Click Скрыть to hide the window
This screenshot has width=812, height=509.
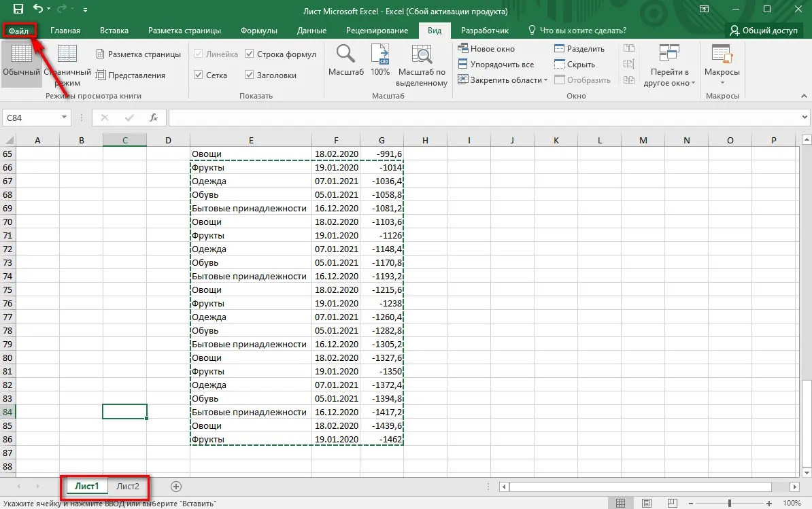coord(574,64)
